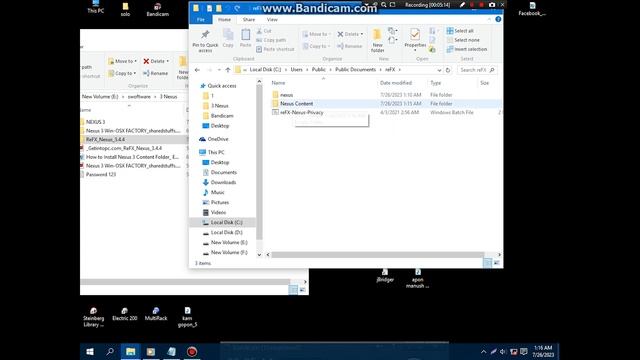
Task: Click Bandicam pencil drawing icon
Action: [462, 5]
